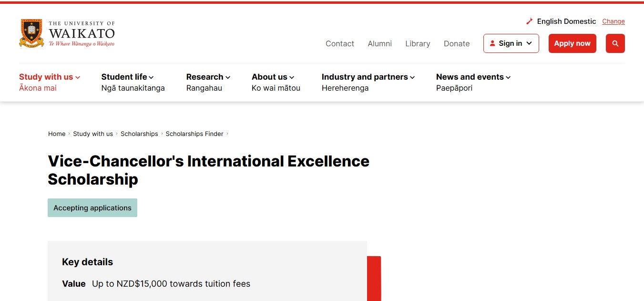Click the Ko wai mātou subtitle

coord(276,88)
